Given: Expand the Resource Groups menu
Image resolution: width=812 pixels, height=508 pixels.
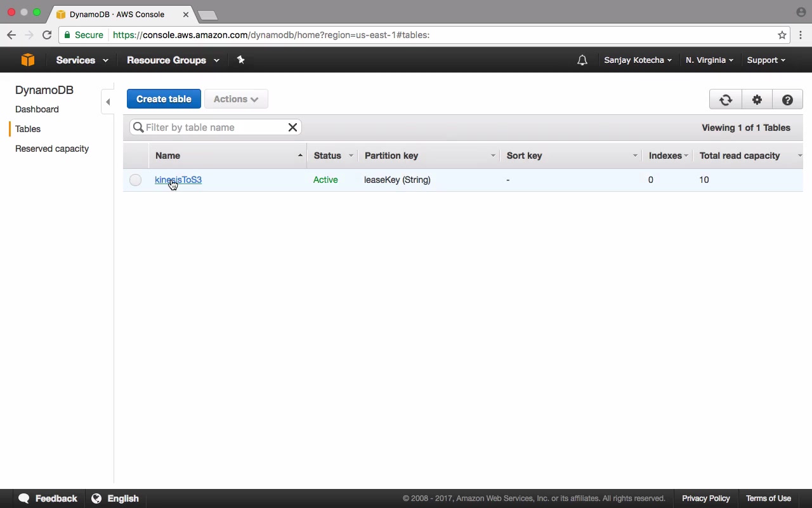Looking at the screenshot, I should click(x=173, y=60).
